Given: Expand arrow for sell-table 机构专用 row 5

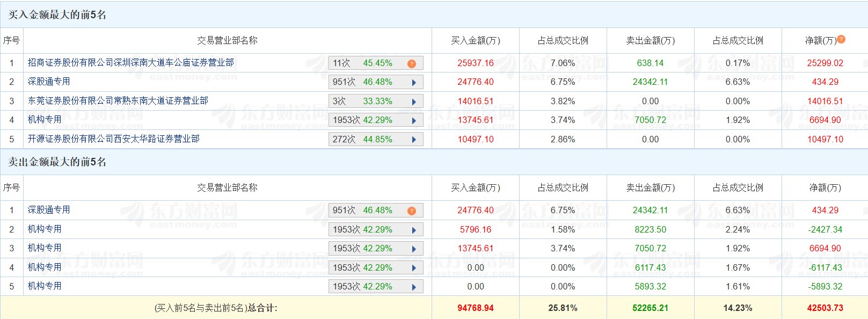Looking at the screenshot, I should 414,287.
